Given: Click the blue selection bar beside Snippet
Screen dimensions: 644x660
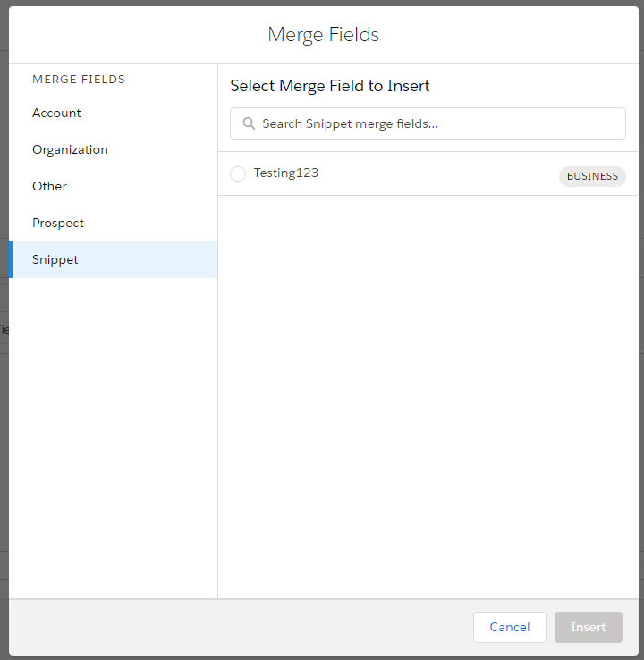Looking at the screenshot, I should click(x=11, y=259).
